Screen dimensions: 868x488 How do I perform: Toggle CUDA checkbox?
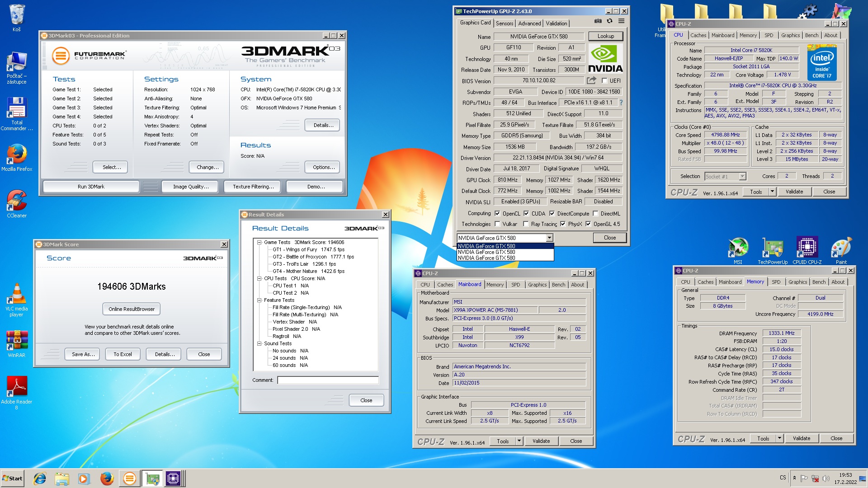click(526, 214)
